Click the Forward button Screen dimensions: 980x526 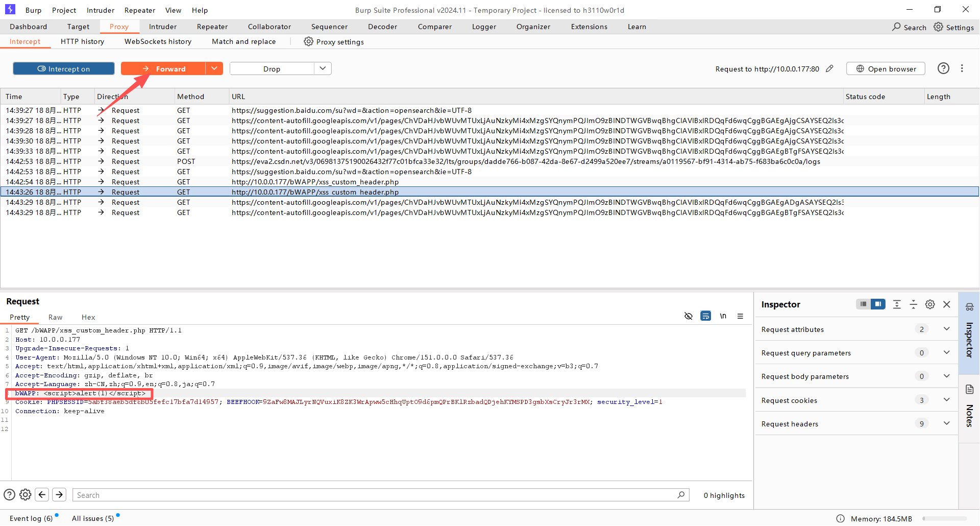pos(163,68)
